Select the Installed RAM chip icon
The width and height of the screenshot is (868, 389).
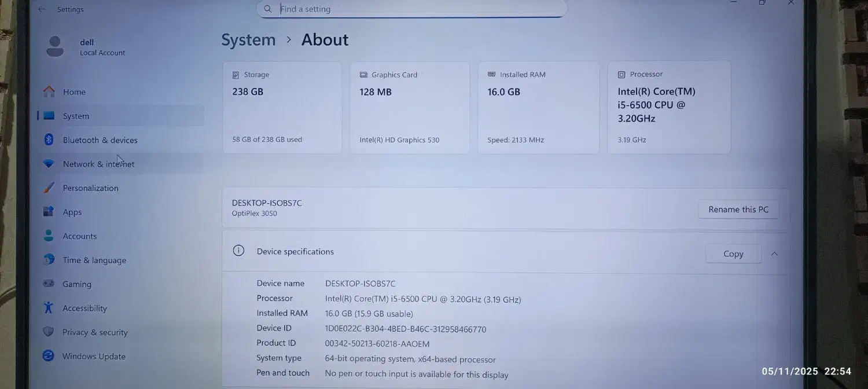click(x=492, y=74)
